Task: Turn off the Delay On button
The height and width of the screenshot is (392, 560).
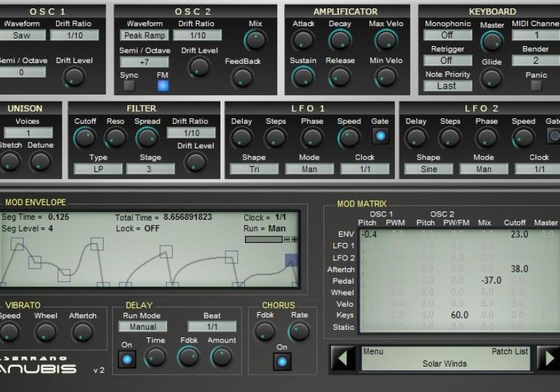Action: 126,359
